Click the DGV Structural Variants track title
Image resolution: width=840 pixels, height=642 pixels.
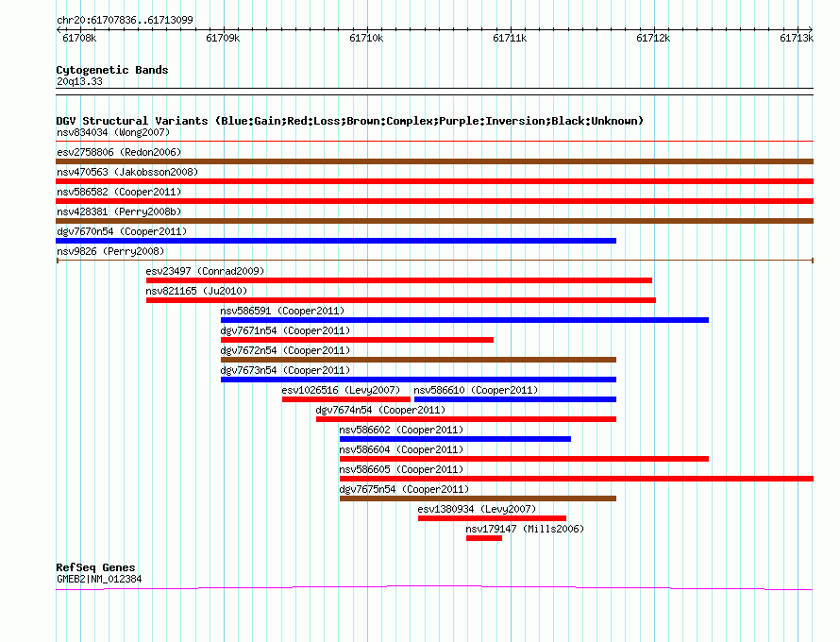click(350, 121)
